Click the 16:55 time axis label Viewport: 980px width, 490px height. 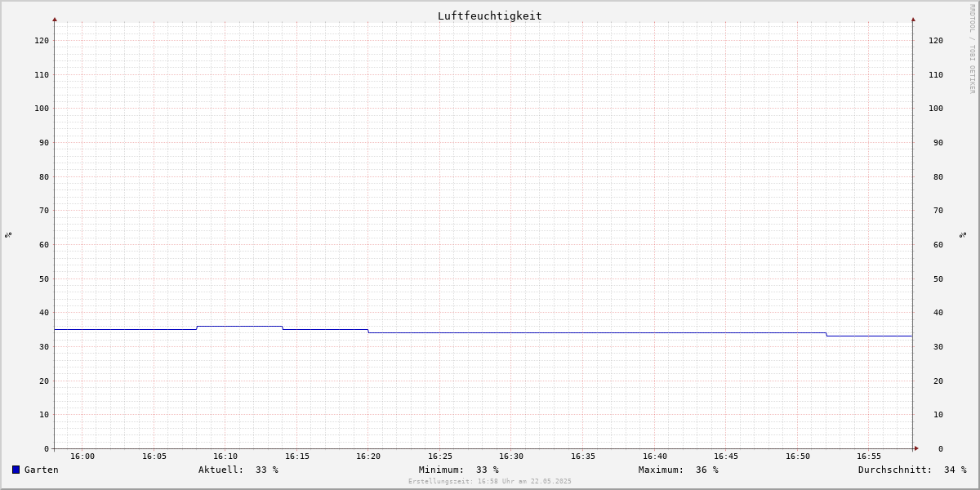[869, 457]
